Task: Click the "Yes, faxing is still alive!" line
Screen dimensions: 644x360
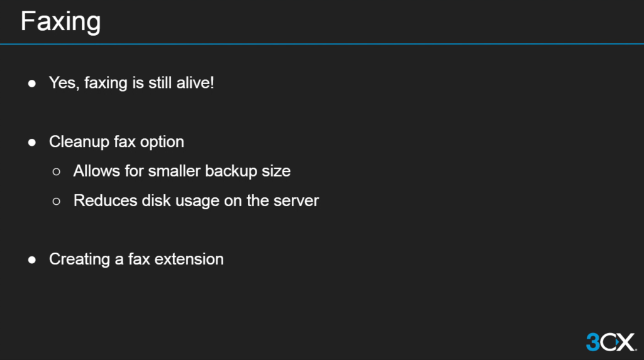Action: click(x=131, y=83)
